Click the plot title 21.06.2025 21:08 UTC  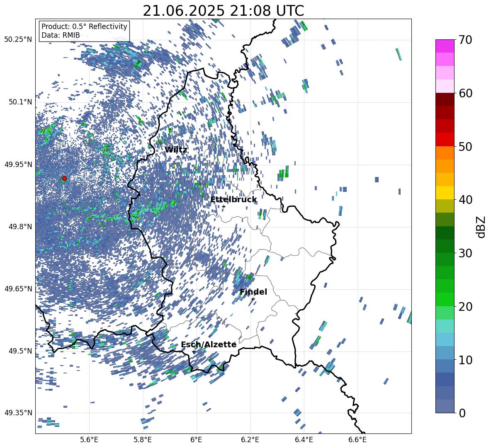[223, 11]
